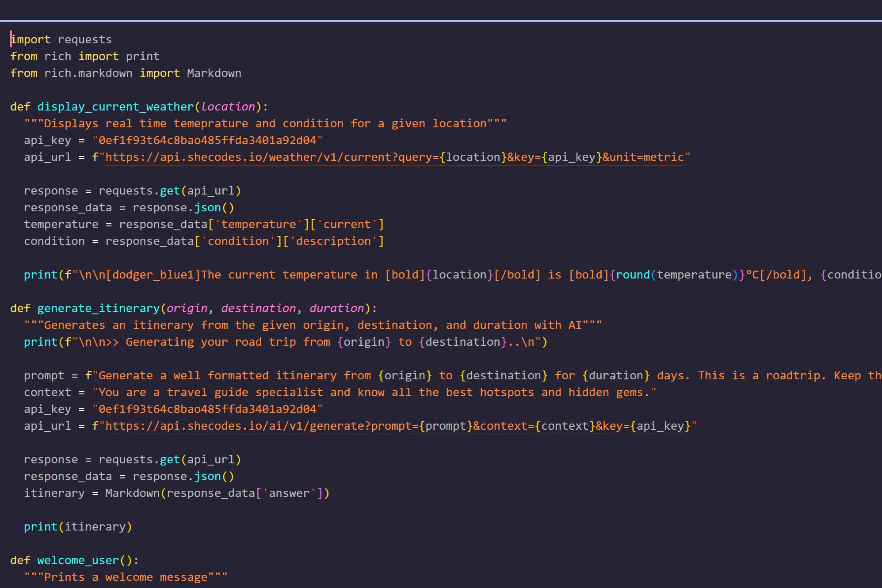Click the first api_key string value
The image size is (882, 588).
[x=207, y=141]
